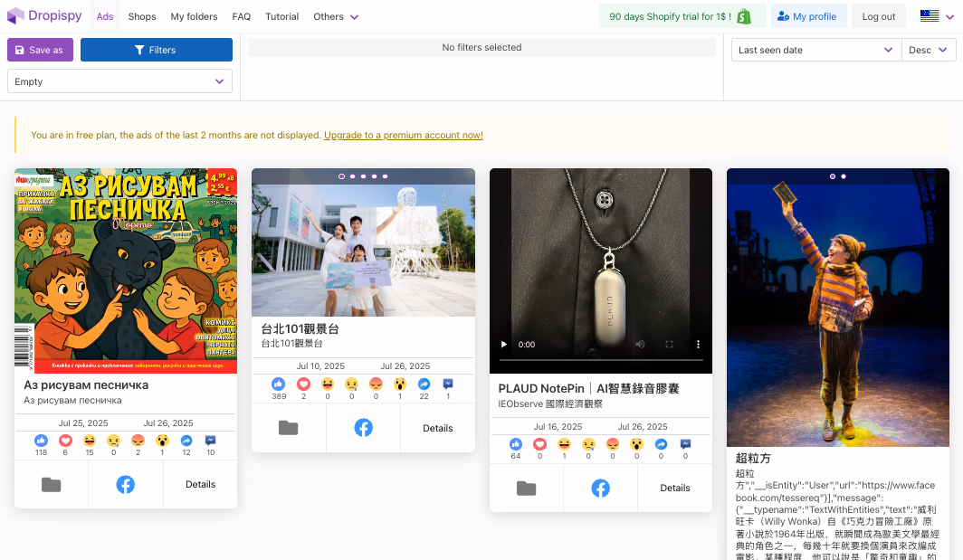Click Upgrade to a premium account link

[x=404, y=135]
